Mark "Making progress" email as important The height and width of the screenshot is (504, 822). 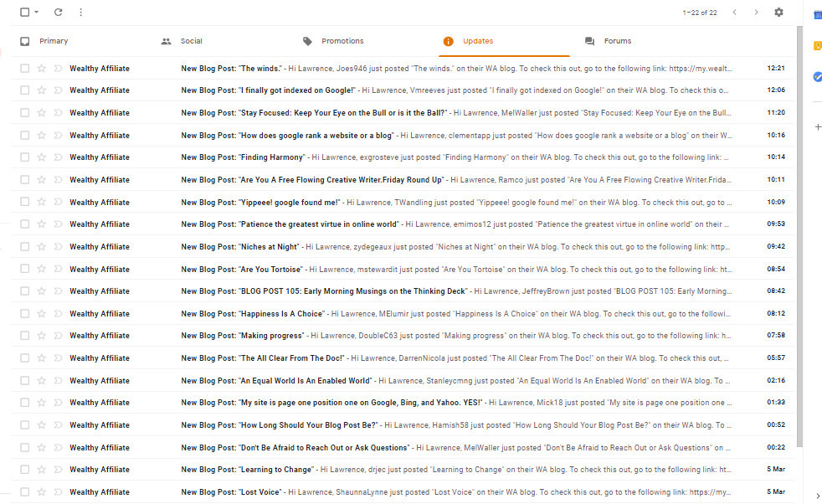pyautogui.click(x=59, y=336)
